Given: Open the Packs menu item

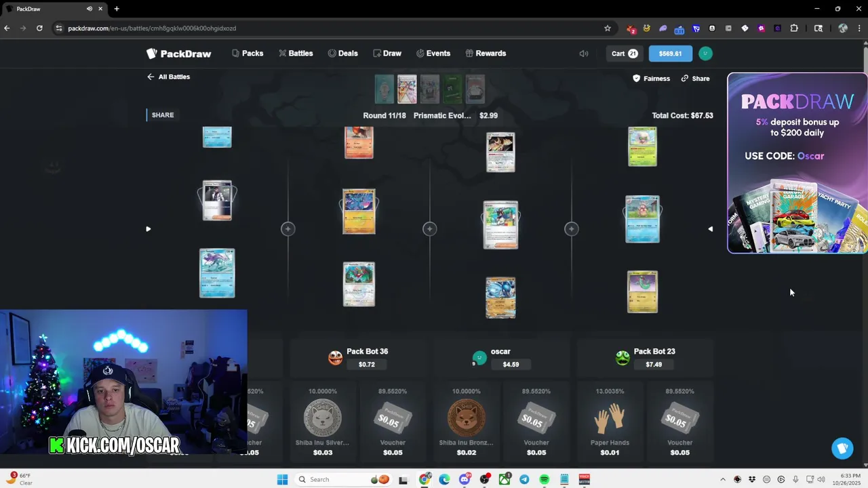Looking at the screenshot, I should pyautogui.click(x=248, y=54).
